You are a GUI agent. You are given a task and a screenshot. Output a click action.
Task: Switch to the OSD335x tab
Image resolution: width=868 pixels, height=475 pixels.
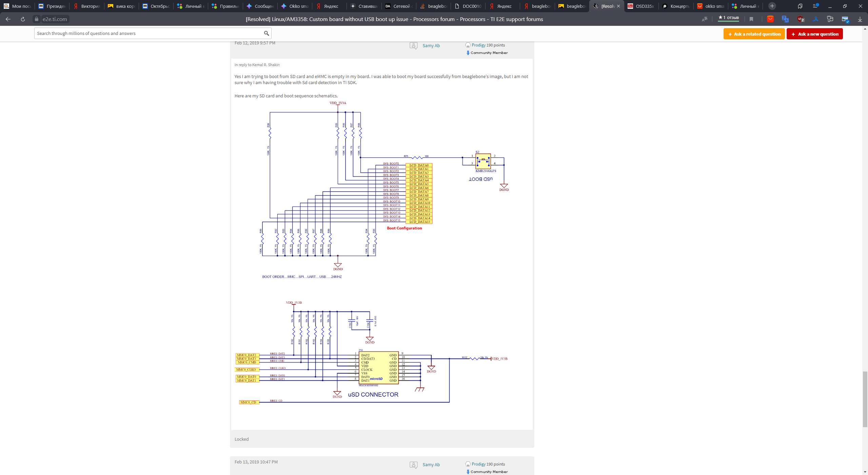[x=641, y=6]
